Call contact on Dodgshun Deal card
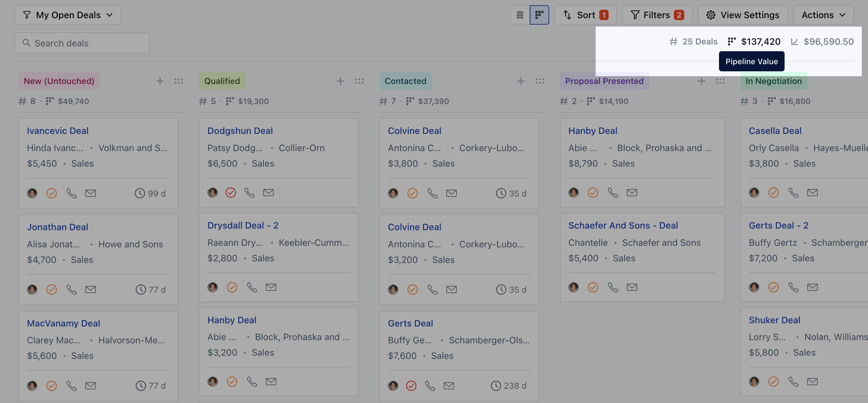Viewport: 868px width, 403px height. coord(249,193)
